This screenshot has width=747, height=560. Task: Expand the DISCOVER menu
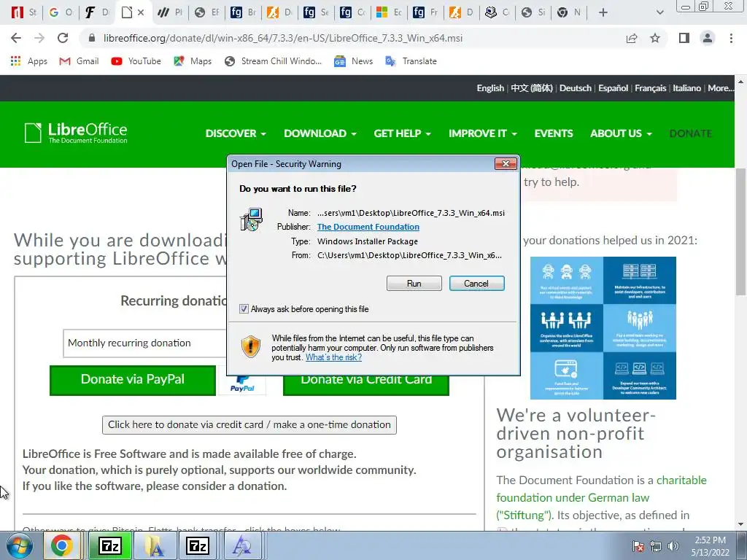236,133
